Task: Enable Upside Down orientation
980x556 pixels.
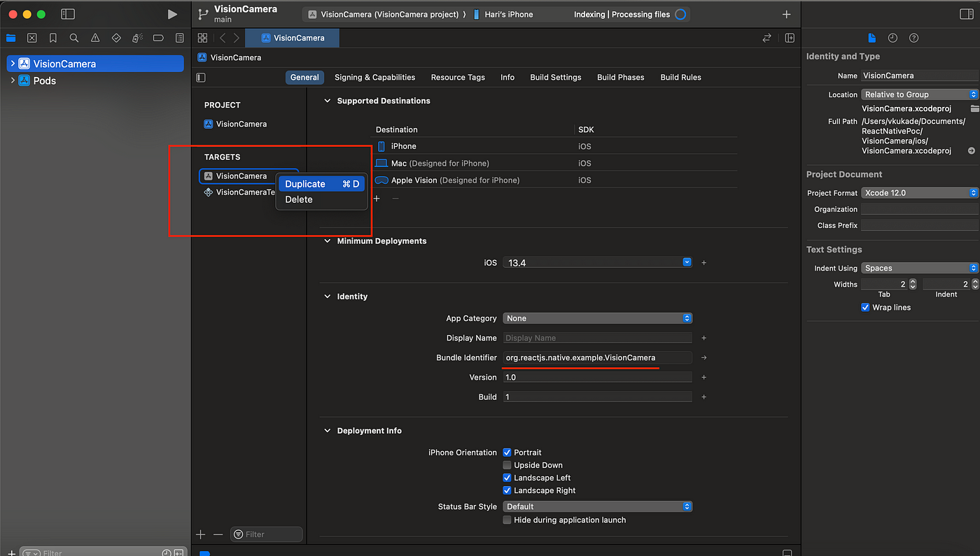Action: tap(507, 465)
